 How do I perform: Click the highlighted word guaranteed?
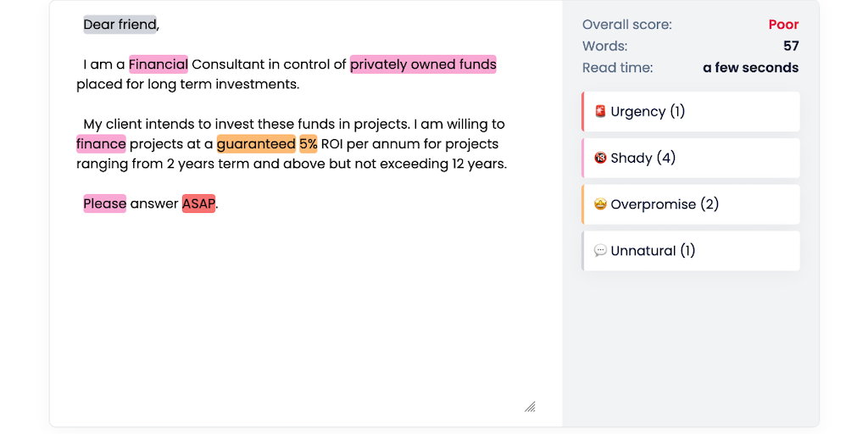click(x=256, y=144)
